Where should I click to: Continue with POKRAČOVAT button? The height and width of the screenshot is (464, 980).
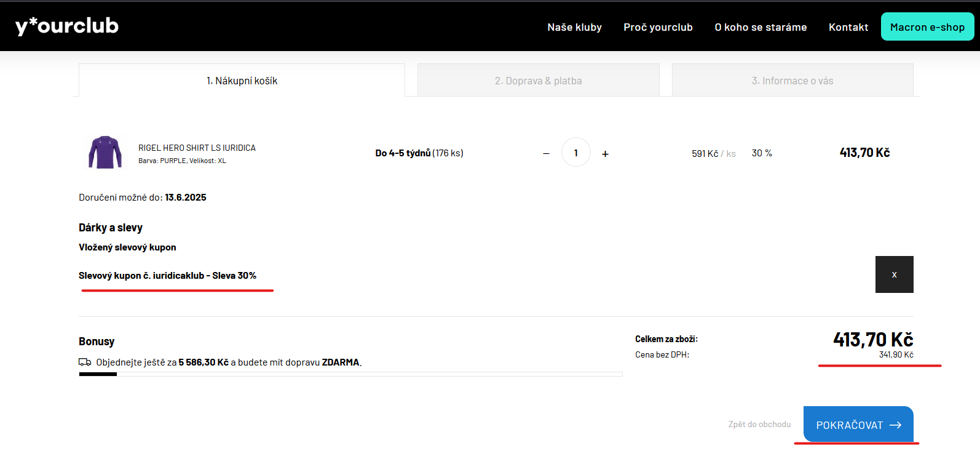point(858,425)
